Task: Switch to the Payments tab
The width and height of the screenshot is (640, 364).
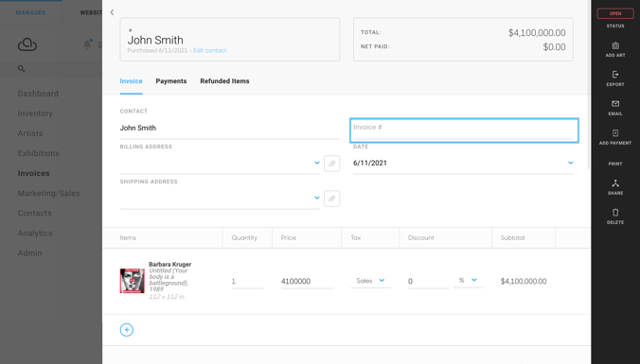Action: [171, 81]
